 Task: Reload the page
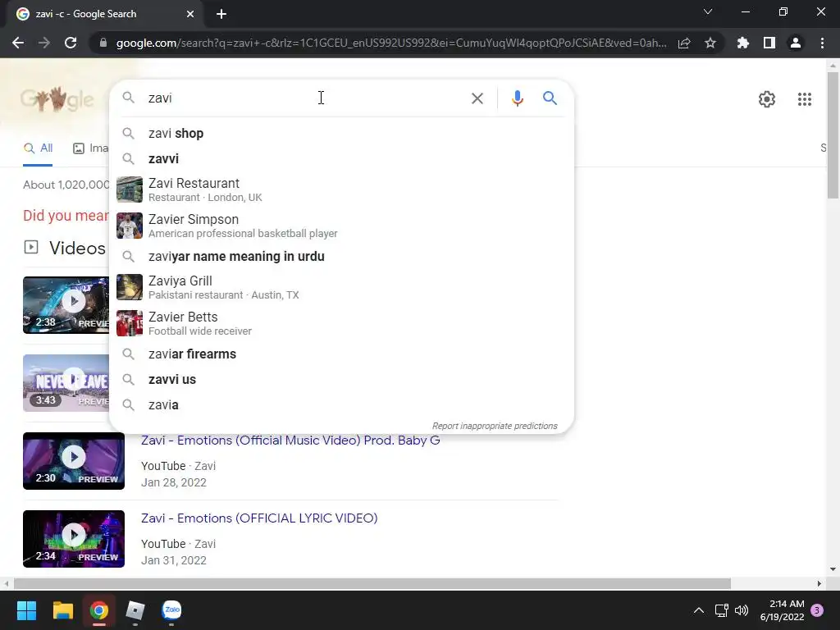pyautogui.click(x=71, y=43)
